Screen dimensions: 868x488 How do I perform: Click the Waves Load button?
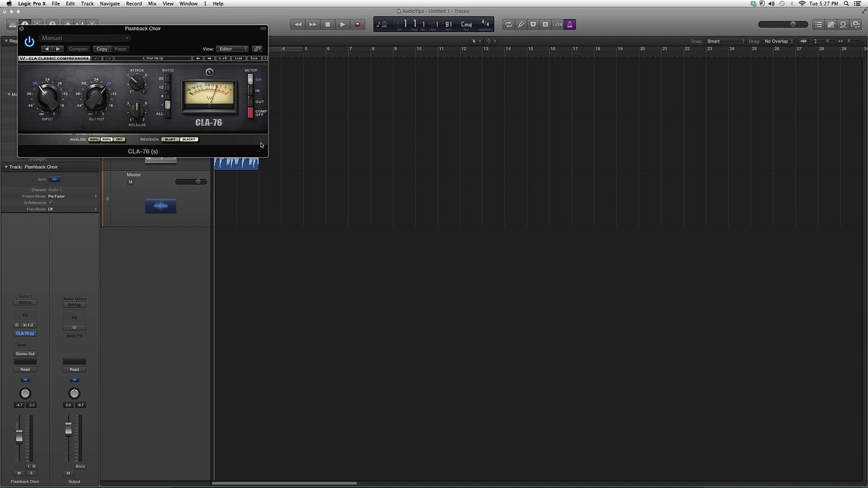pyautogui.click(x=239, y=58)
